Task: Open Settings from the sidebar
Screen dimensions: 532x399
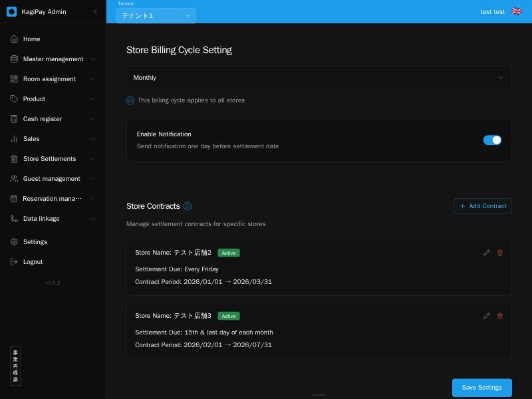Action: [35, 242]
